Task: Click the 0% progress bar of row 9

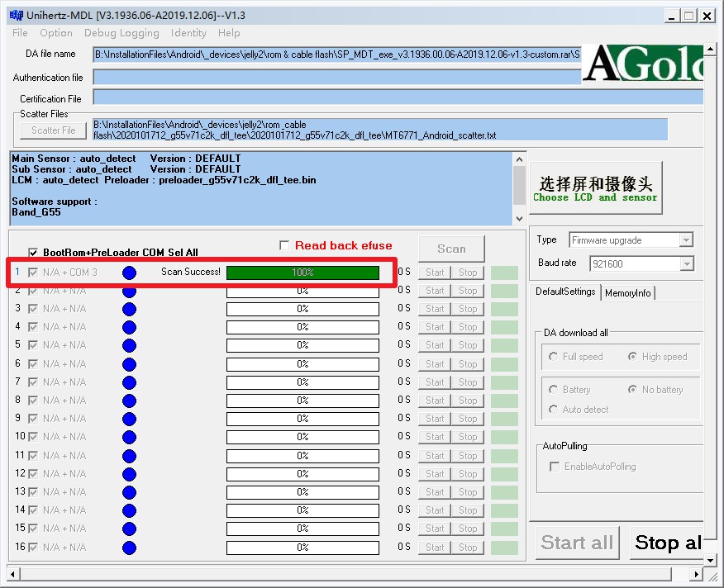Action: [x=302, y=419]
